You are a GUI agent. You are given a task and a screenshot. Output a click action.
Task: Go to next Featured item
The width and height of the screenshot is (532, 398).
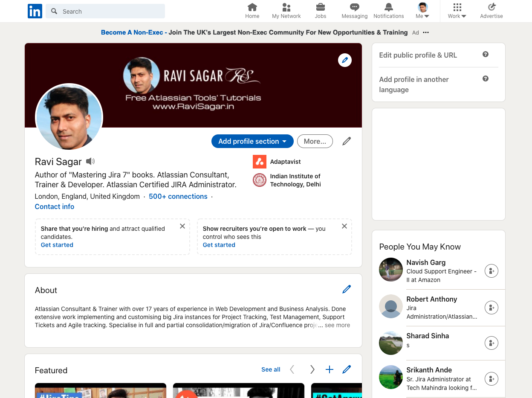click(312, 369)
